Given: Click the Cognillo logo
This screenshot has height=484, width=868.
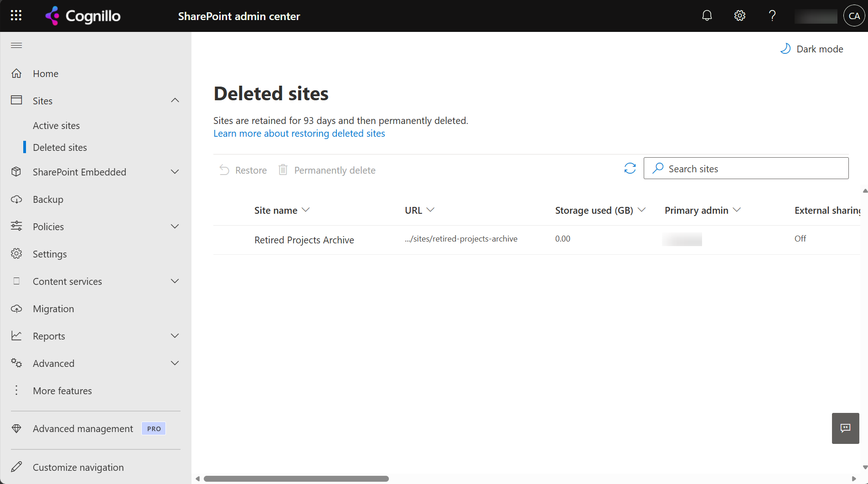Looking at the screenshot, I should coord(83,16).
